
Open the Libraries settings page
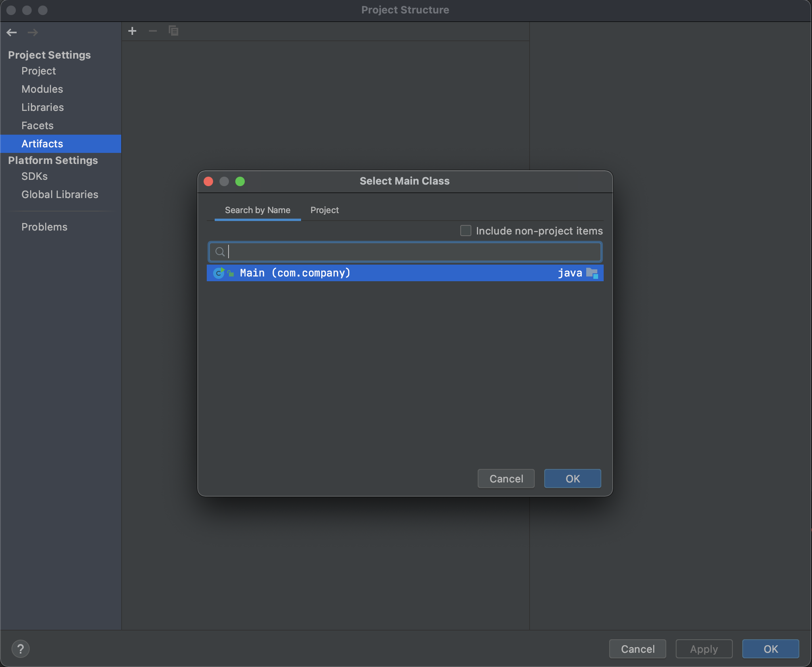[42, 107]
